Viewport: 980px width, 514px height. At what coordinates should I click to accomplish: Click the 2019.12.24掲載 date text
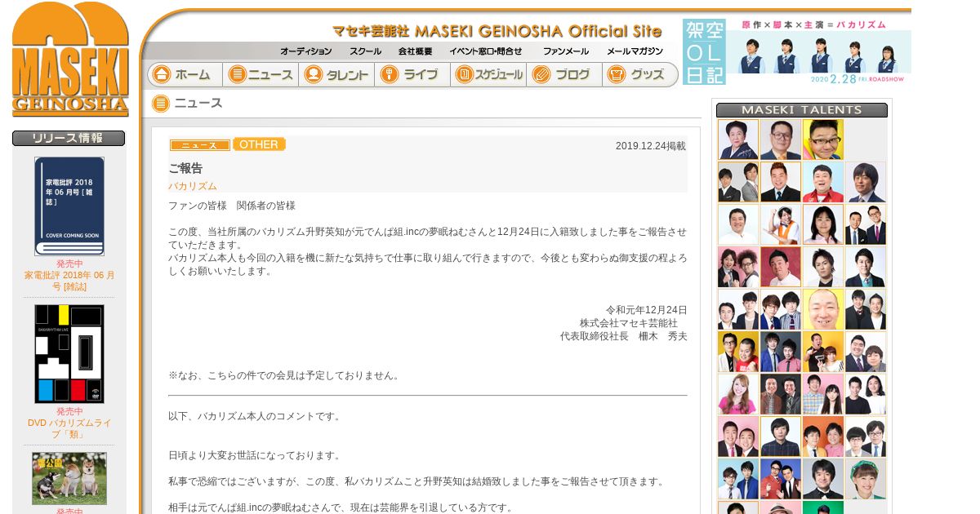(x=651, y=146)
